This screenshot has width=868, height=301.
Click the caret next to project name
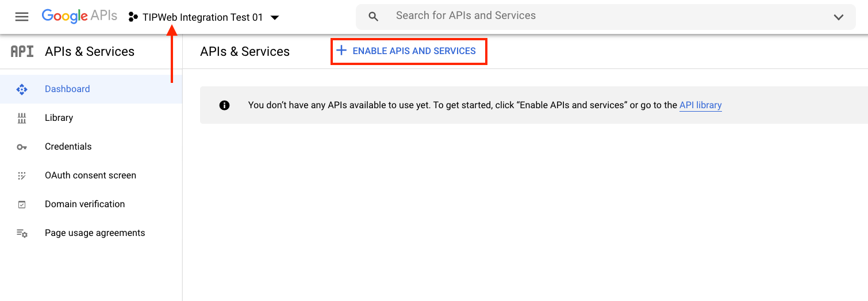275,18
